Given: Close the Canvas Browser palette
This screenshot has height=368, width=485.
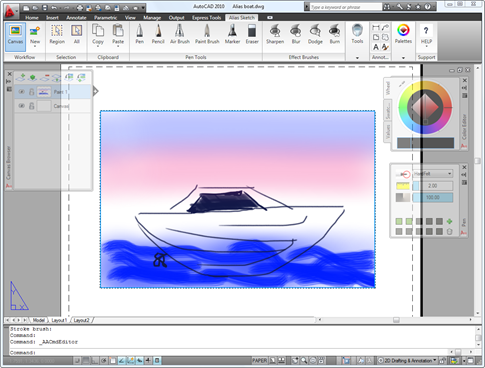Looking at the screenshot, I should click(x=9, y=74).
